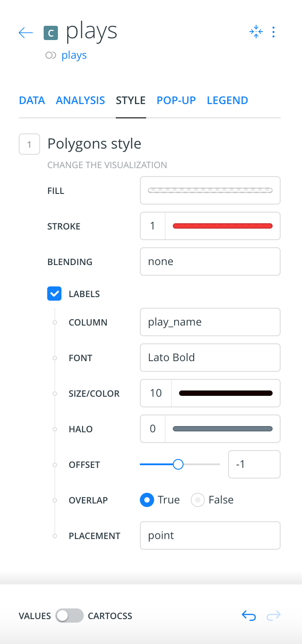Go back using the left arrow

pos(26,32)
